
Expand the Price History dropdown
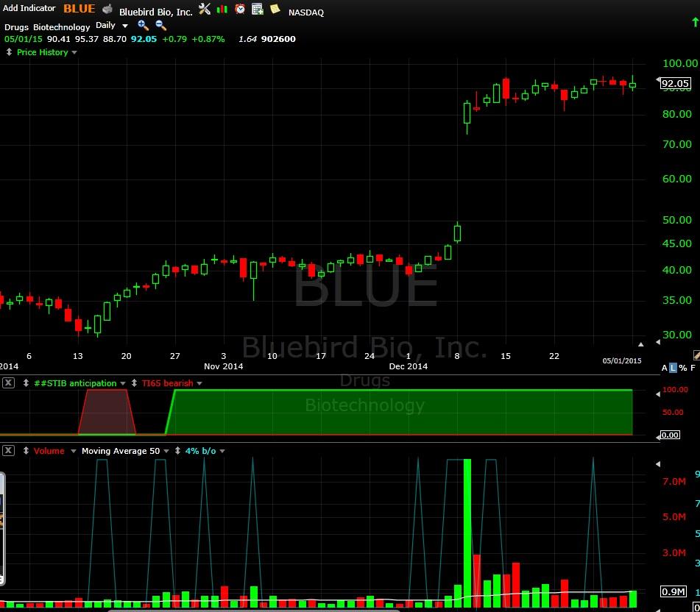74,53
